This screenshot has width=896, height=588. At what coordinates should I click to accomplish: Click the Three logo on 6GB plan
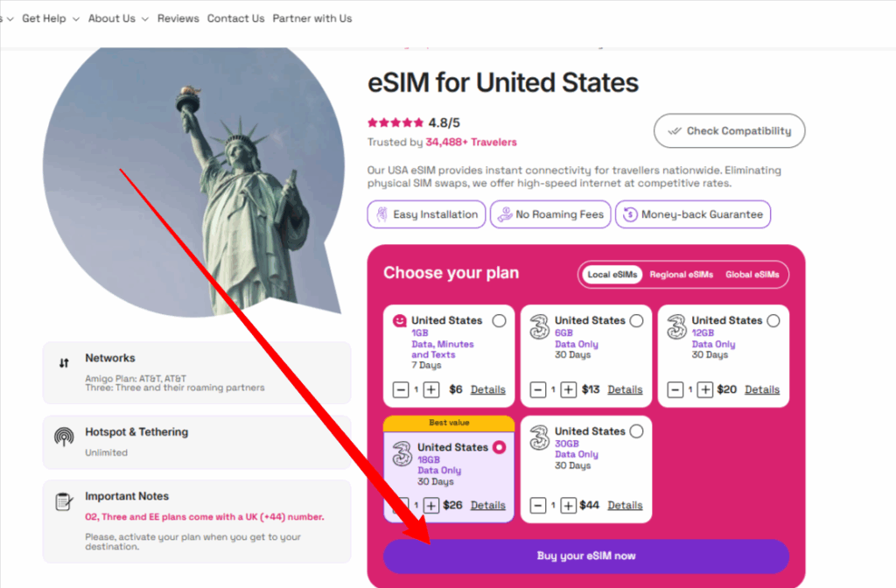coord(540,326)
